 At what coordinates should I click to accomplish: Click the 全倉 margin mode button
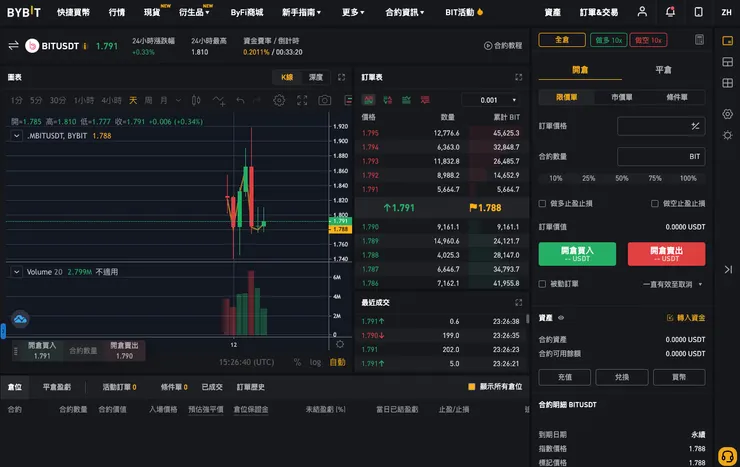562,40
